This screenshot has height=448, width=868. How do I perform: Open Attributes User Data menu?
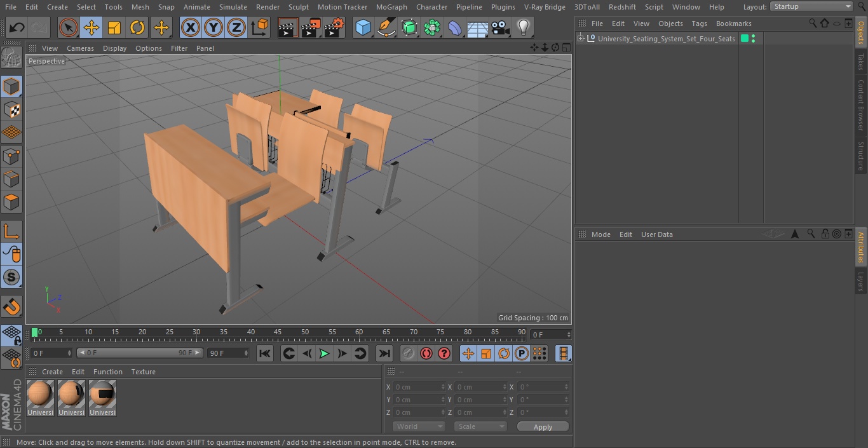click(x=656, y=234)
